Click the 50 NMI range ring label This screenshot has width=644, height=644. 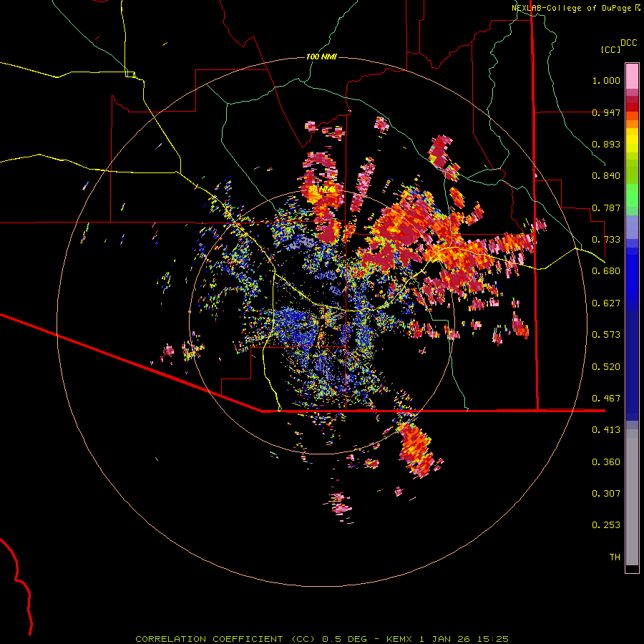tap(321, 190)
